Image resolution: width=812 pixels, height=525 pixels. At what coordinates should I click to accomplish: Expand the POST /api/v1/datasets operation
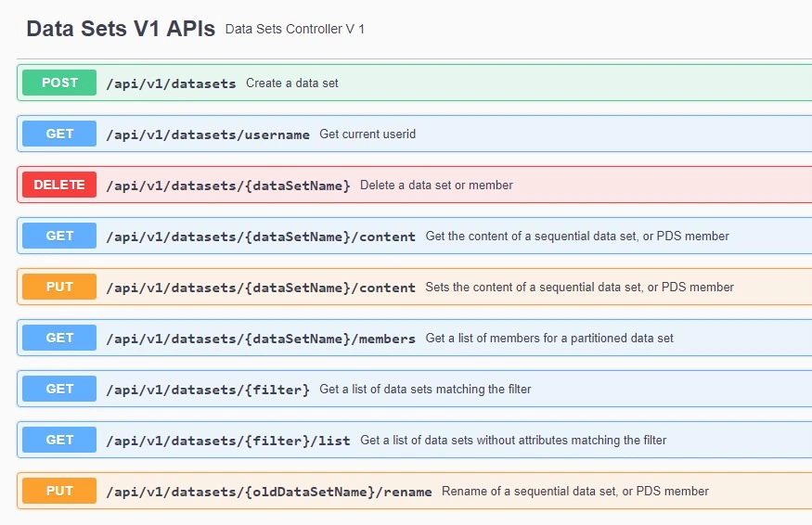[414, 83]
